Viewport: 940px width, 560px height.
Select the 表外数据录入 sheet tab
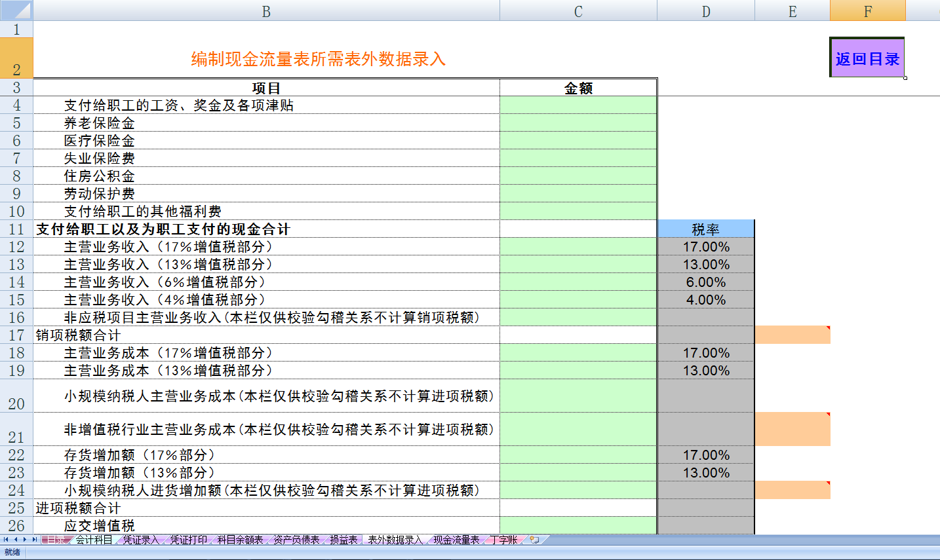pyautogui.click(x=395, y=540)
